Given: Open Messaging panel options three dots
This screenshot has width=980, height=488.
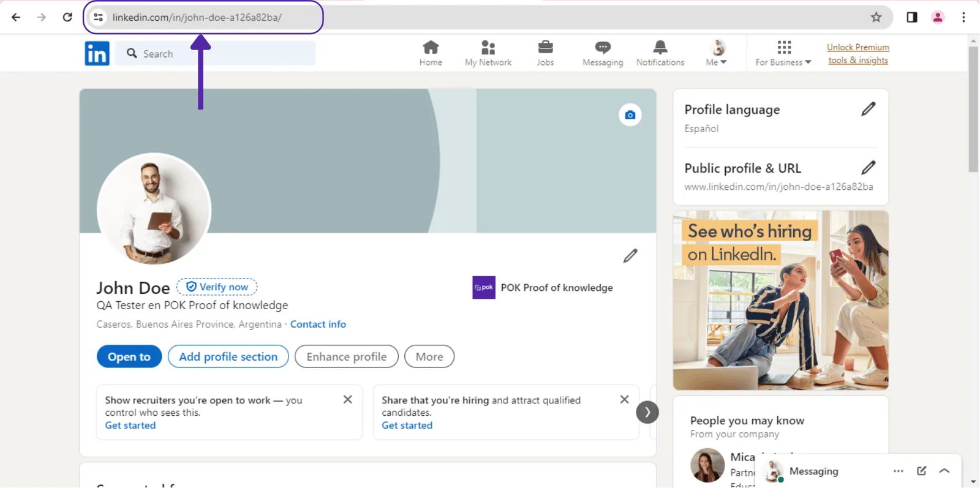Looking at the screenshot, I should (899, 471).
